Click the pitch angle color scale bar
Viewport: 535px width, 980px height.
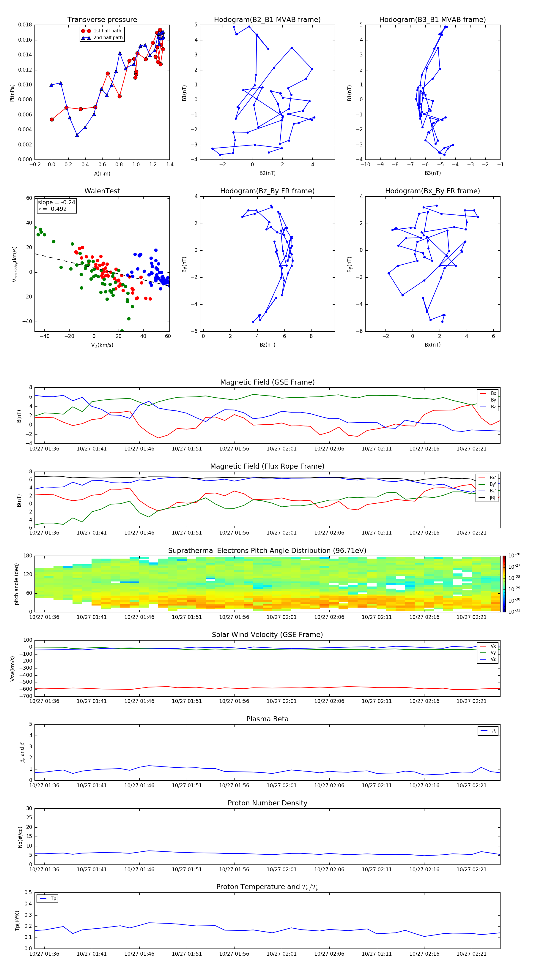pos(504,584)
